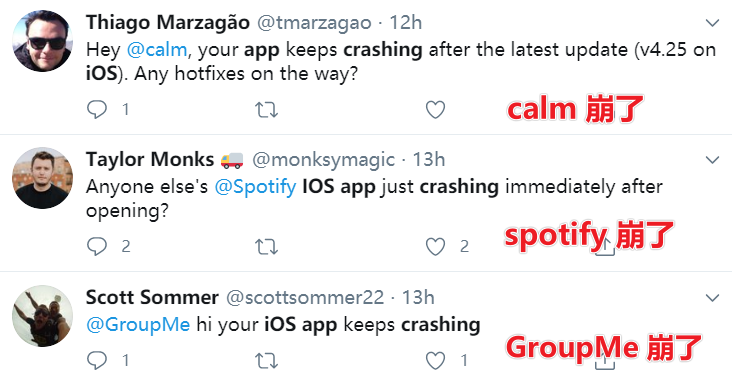Like Scott Sommer's GroupMe tweet
Screen dimensions: 732x380
click(435, 361)
